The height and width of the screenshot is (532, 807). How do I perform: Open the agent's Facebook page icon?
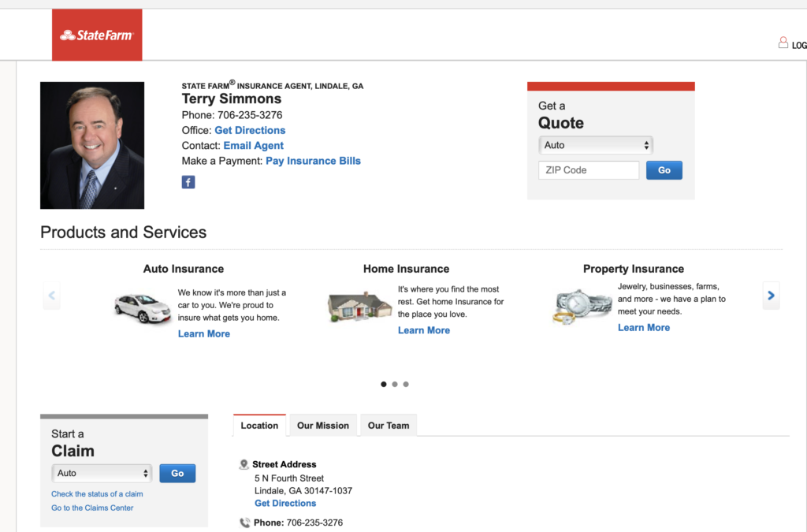(x=188, y=182)
